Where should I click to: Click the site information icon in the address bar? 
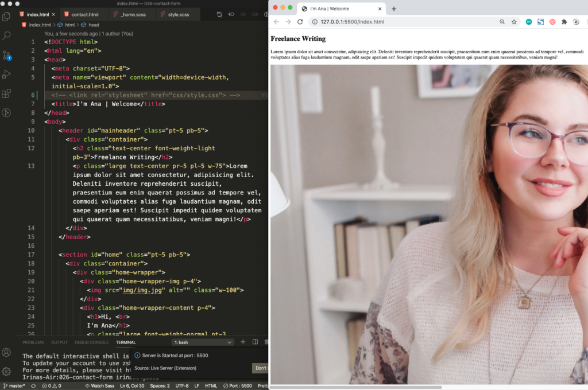coord(315,22)
